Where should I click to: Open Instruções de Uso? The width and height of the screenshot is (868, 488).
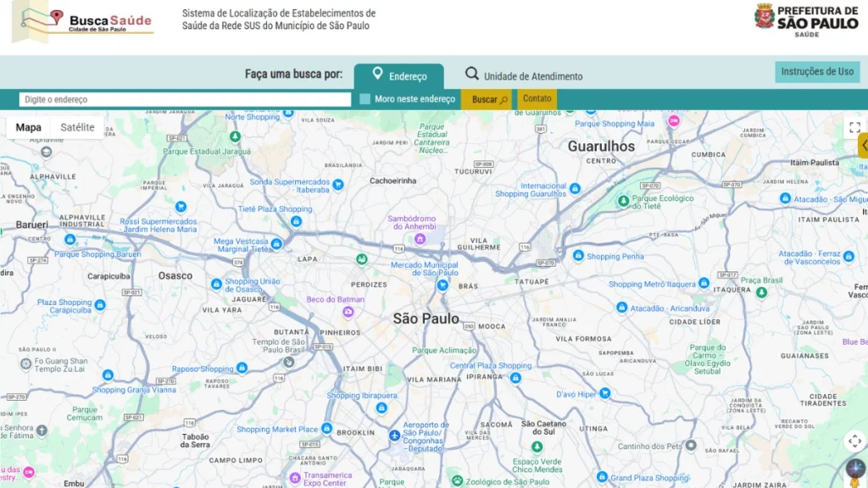[816, 72]
